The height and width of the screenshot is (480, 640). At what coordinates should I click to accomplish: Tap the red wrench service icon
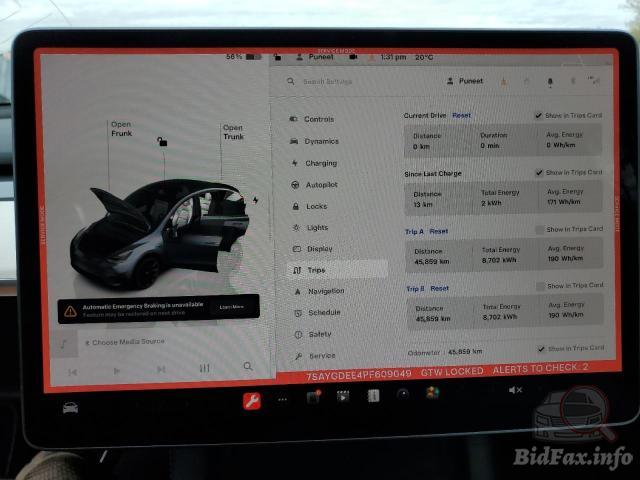pyautogui.click(x=252, y=401)
